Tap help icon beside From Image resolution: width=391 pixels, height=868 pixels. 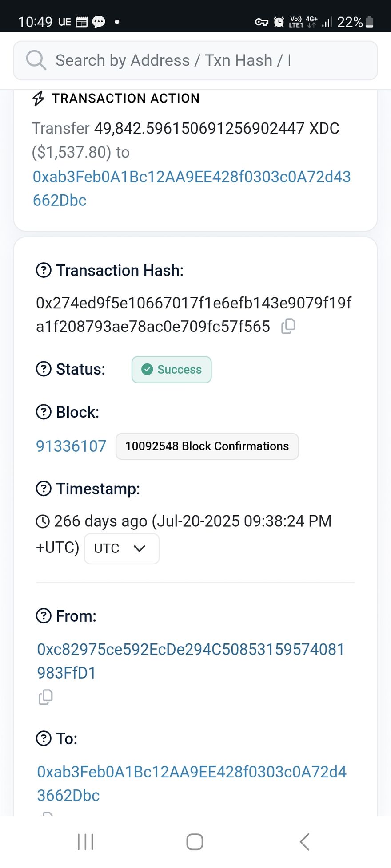44,616
